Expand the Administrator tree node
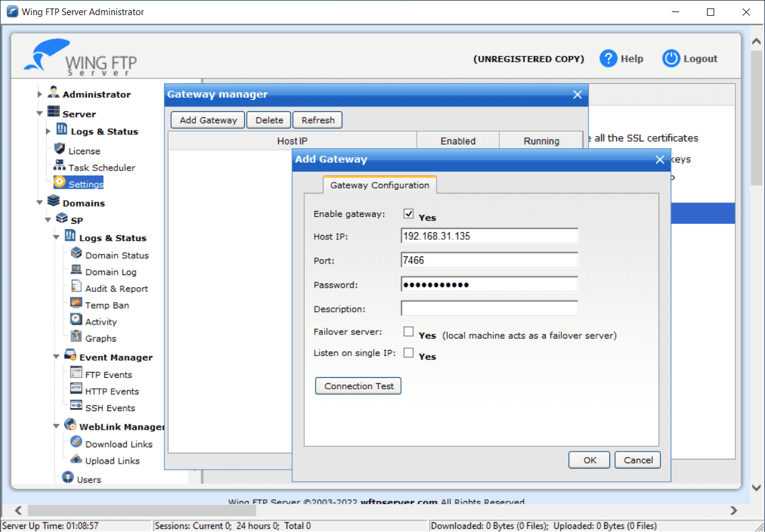The height and width of the screenshot is (532, 765). [40, 94]
